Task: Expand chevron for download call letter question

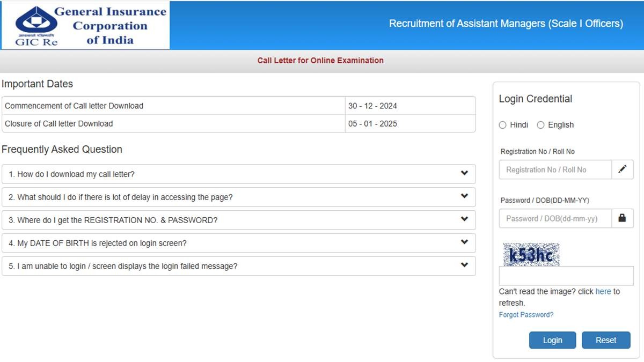Action: (464, 173)
